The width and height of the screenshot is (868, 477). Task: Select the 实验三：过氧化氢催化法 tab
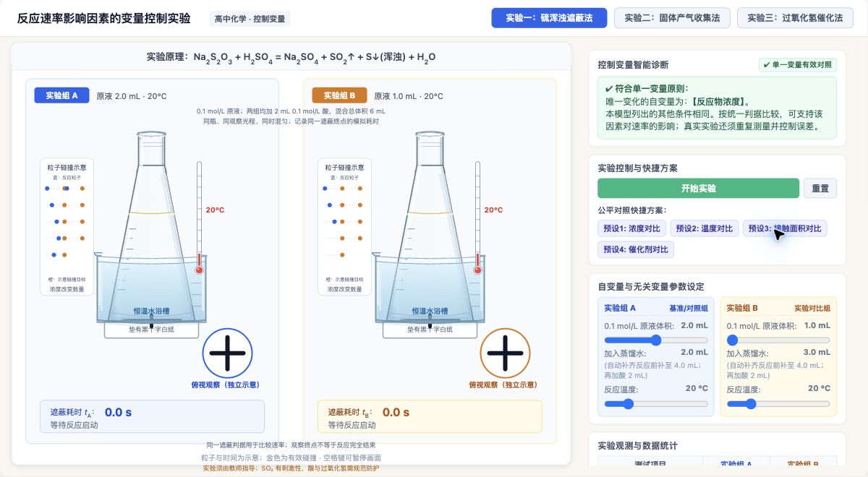point(795,18)
